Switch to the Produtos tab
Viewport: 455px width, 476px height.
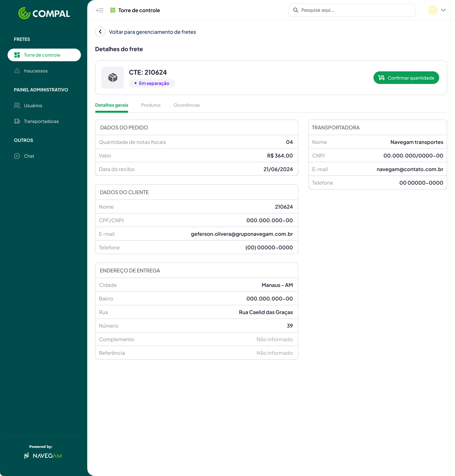coord(151,105)
